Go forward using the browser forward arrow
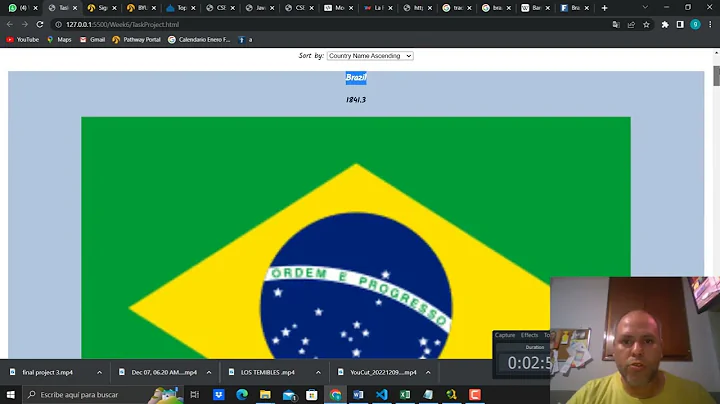 (x=25, y=24)
